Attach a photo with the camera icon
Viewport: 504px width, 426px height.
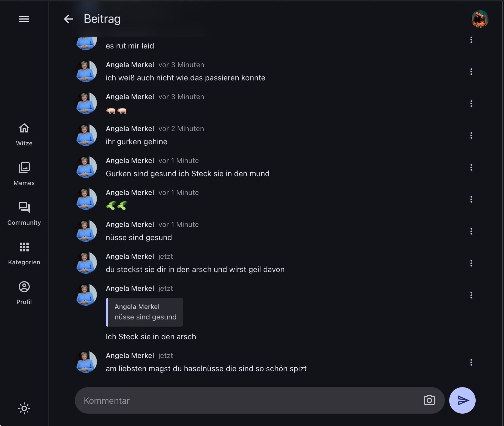coord(429,400)
